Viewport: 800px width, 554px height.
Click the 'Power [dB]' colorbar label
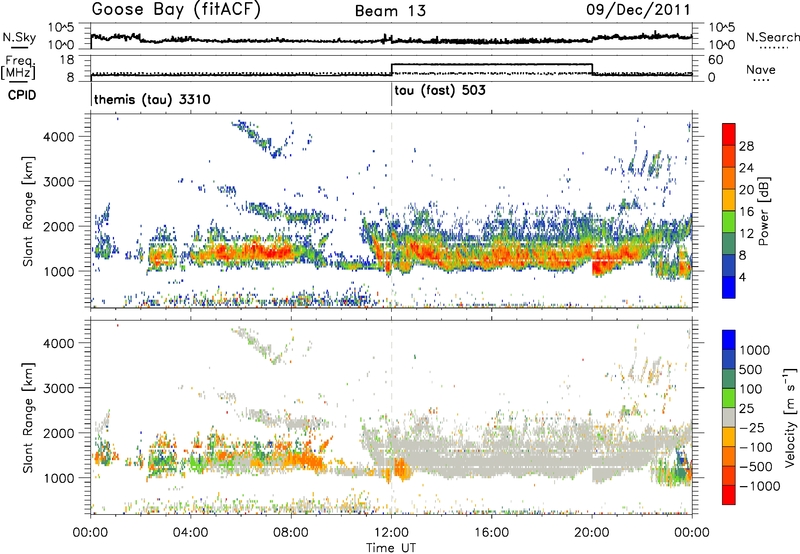(764, 212)
